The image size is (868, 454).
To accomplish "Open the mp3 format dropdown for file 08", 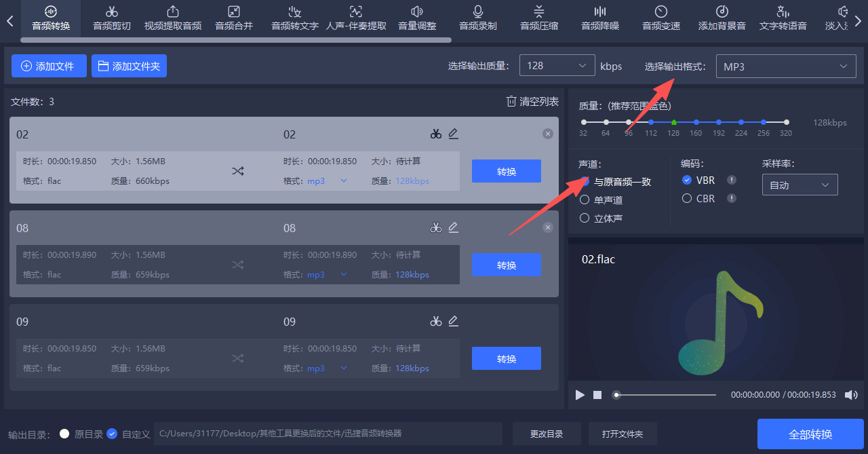I will pyautogui.click(x=327, y=275).
